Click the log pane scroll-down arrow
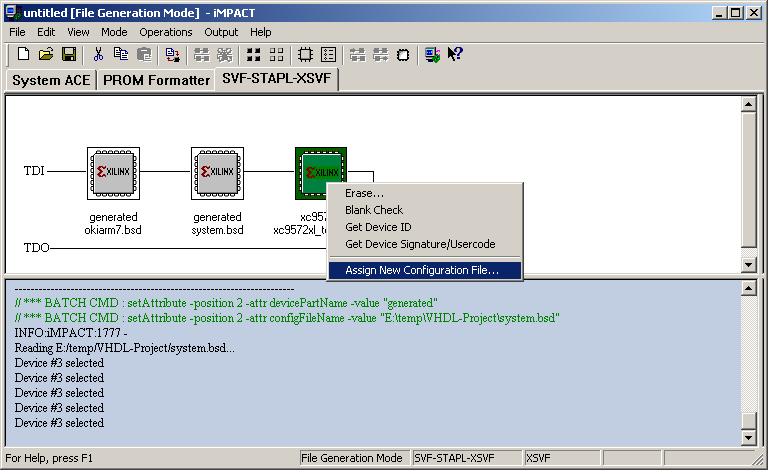The height and width of the screenshot is (470, 768). pyautogui.click(x=748, y=438)
